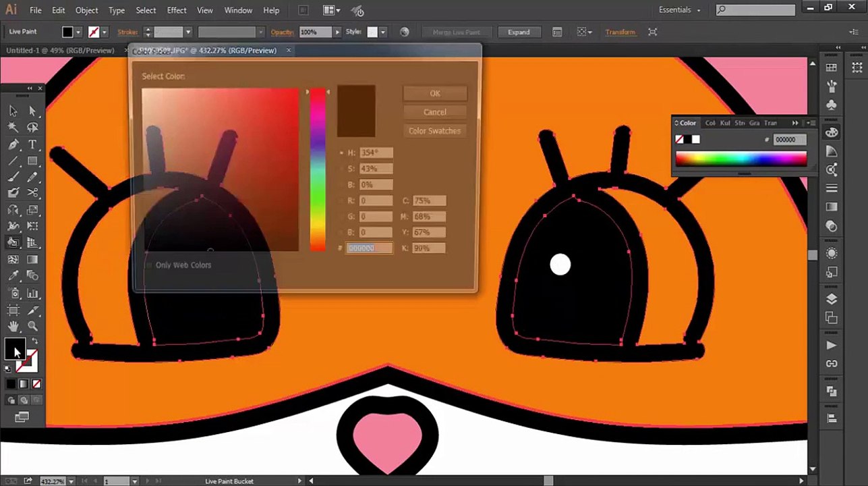
Task: Select the G green radio button
Action: [x=341, y=217]
